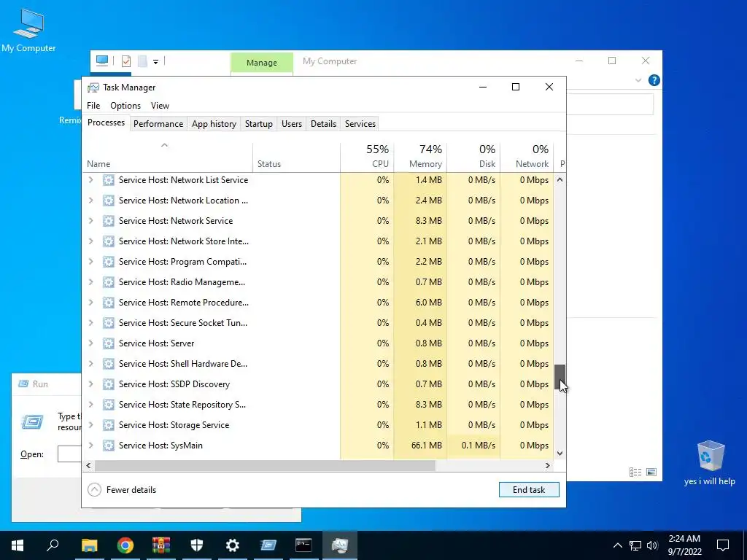Image resolution: width=747 pixels, height=560 pixels.
Task: Expand Service Host: Secure Socket Tunneling row
Action: click(x=90, y=323)
